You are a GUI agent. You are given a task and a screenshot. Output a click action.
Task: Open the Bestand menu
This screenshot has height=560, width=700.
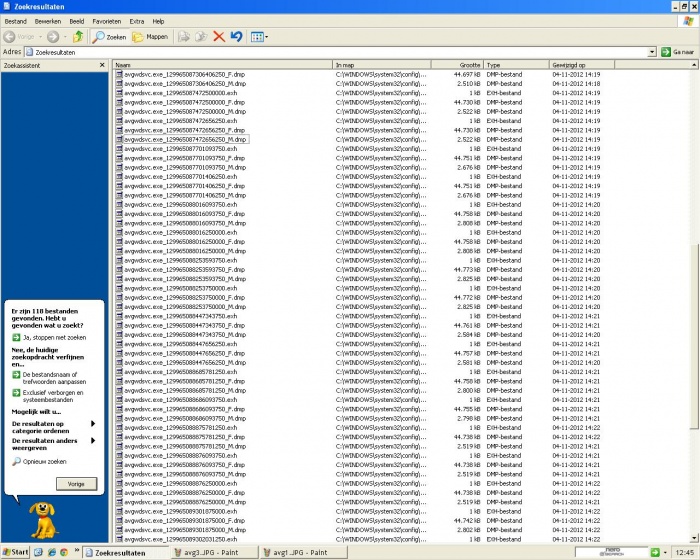[x=16, y=20]
